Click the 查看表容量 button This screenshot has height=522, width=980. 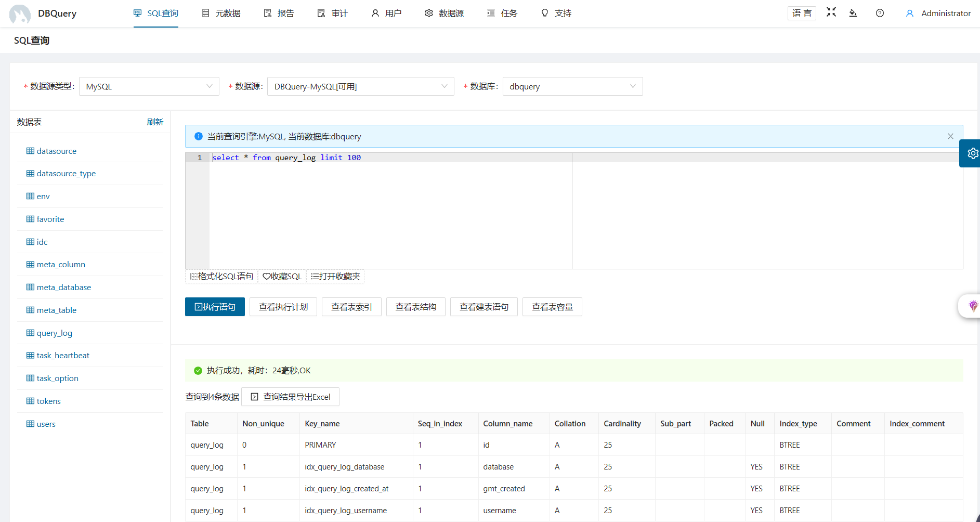(552, 307)
